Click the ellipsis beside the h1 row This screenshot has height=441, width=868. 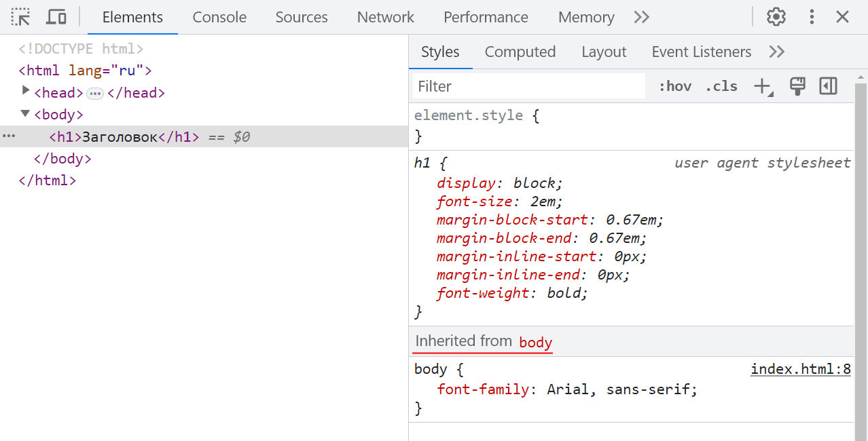click(8, 136)
